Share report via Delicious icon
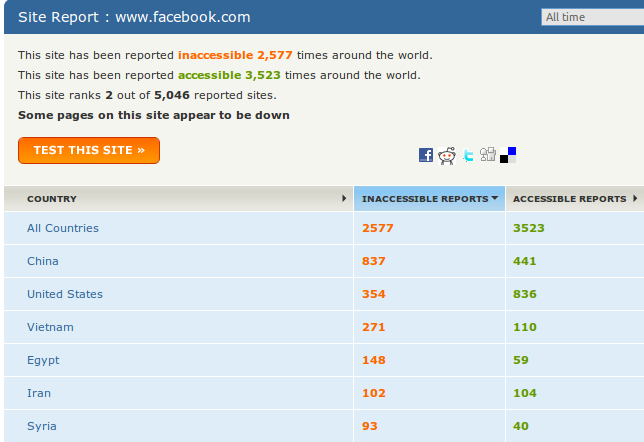This screenshot has width=644, height=442. 508,155
